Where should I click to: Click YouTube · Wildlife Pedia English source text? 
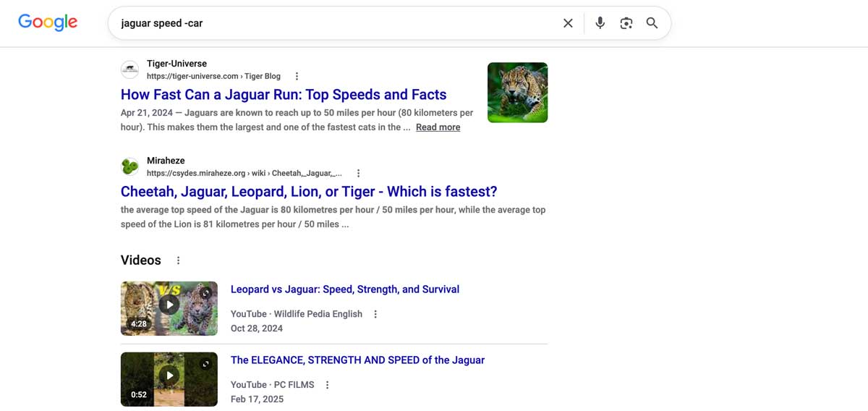point(297,314)
